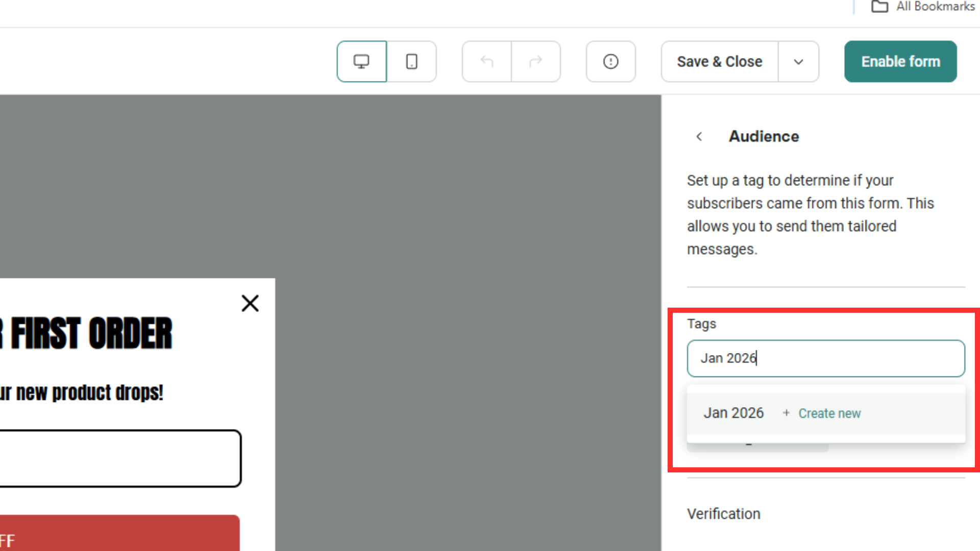Switch to mobile preview mode

(x=411, y=62)
